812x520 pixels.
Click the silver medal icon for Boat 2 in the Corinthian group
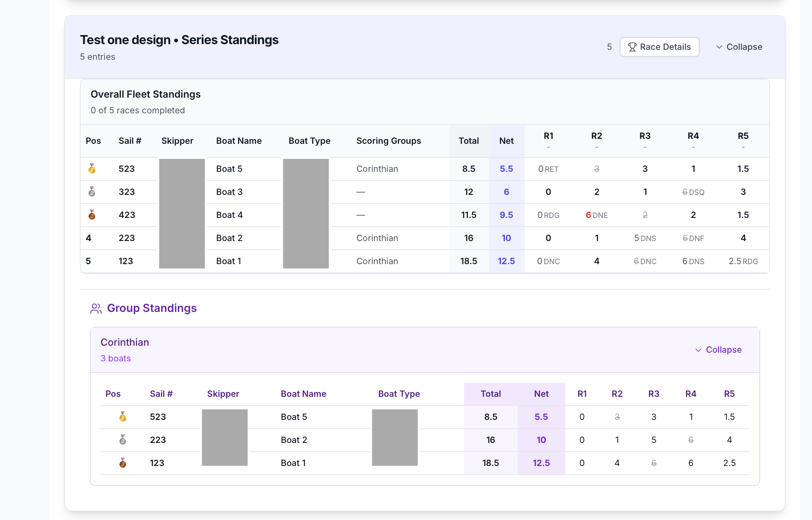tap(123, 440)
